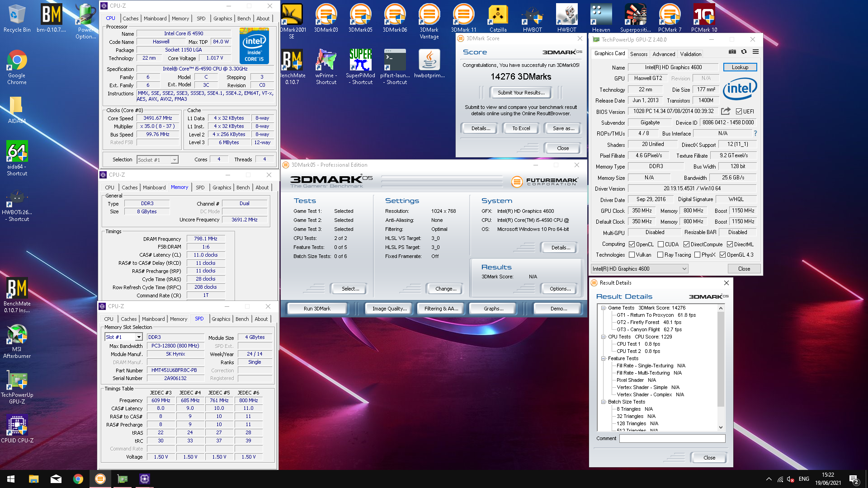Launch the PCMark 10 desktop icon
Image resolution: width=868 pixels, height=488 pixels.
pyautogui.click(x=704, y=18)
